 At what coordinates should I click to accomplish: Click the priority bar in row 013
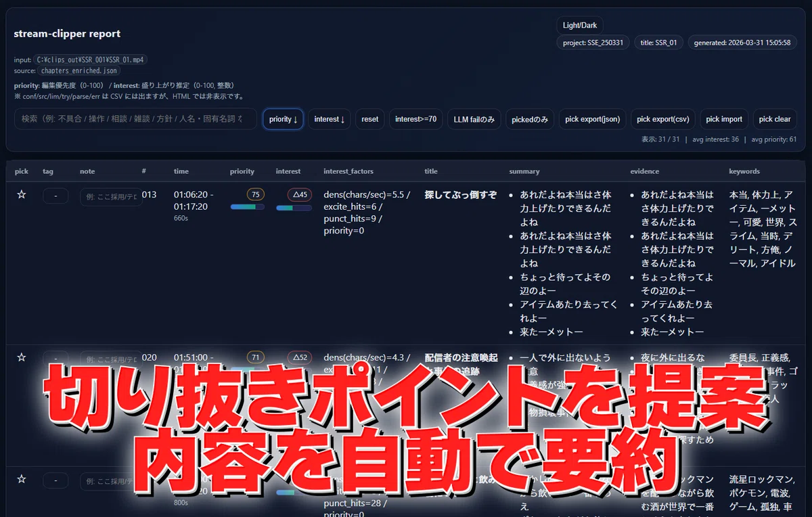coord(247,208)
